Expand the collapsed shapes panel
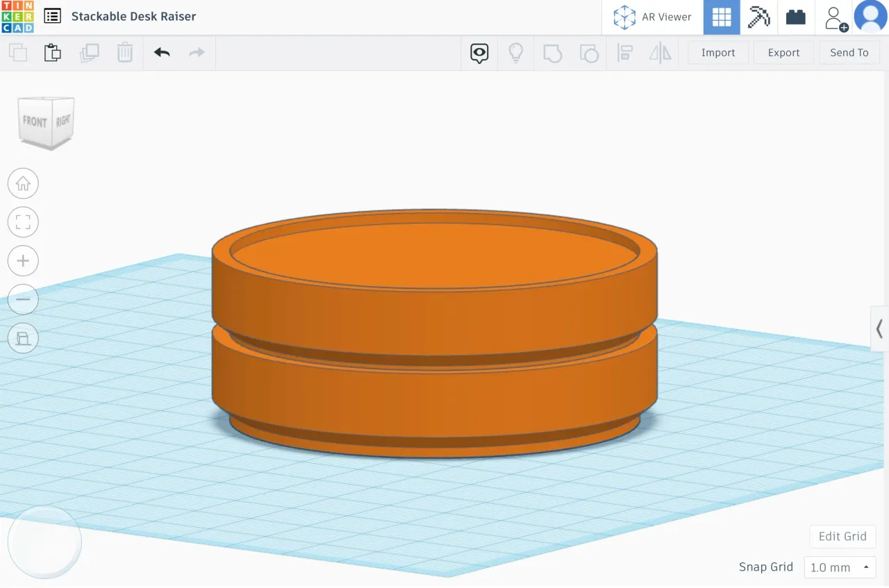The image size is (889, 588). (879, 328)
